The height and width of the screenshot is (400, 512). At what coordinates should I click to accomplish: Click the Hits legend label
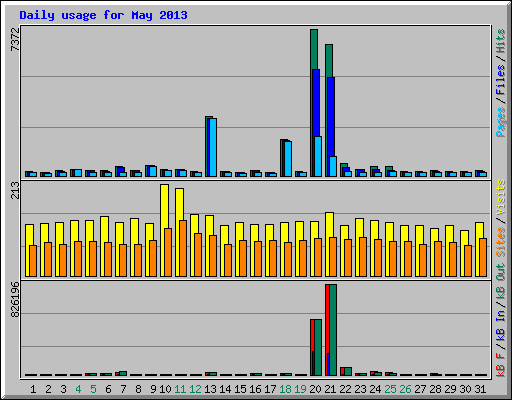(x=501, y=41)
